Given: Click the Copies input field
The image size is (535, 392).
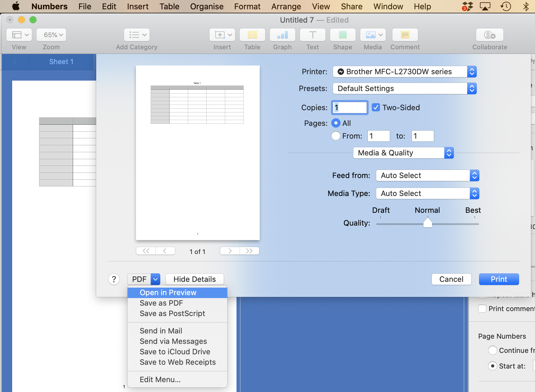Looking at the screenshot, I should [x=350, y=108].
